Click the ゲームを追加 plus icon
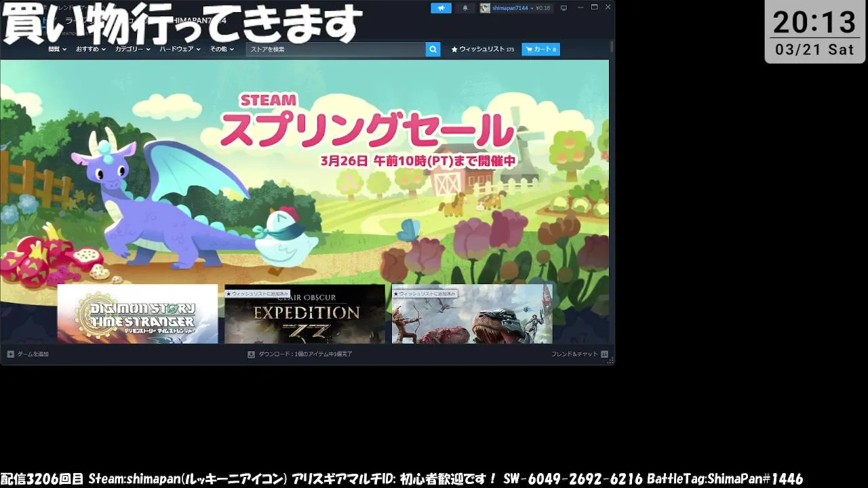This screenshot has width=868, height=488. tap(10, 354)
